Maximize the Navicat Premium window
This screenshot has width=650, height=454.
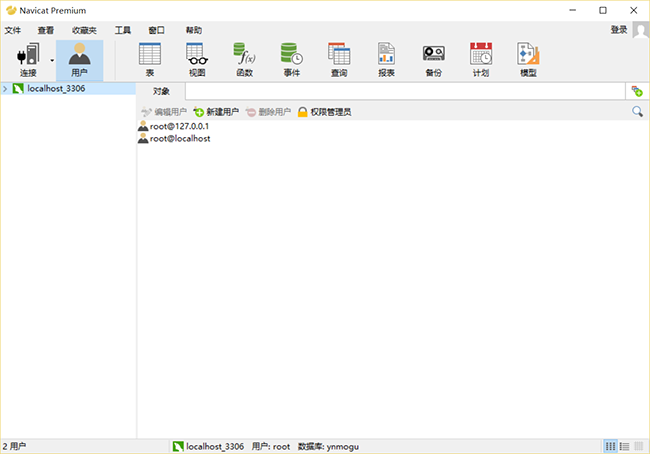[603, 10]
